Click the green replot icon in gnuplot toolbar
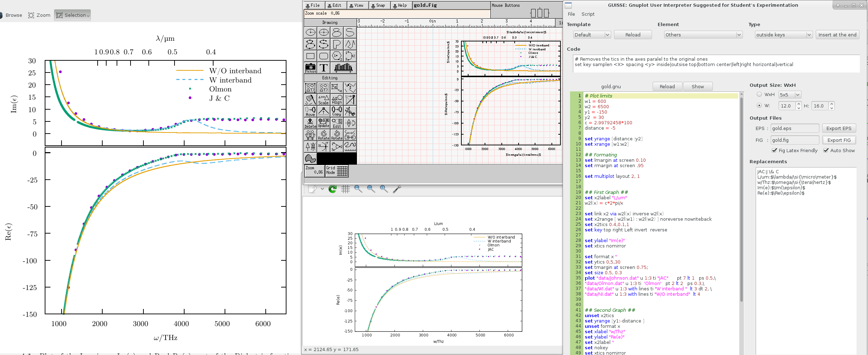Viewport: 868px width, 355px height. 332,189
